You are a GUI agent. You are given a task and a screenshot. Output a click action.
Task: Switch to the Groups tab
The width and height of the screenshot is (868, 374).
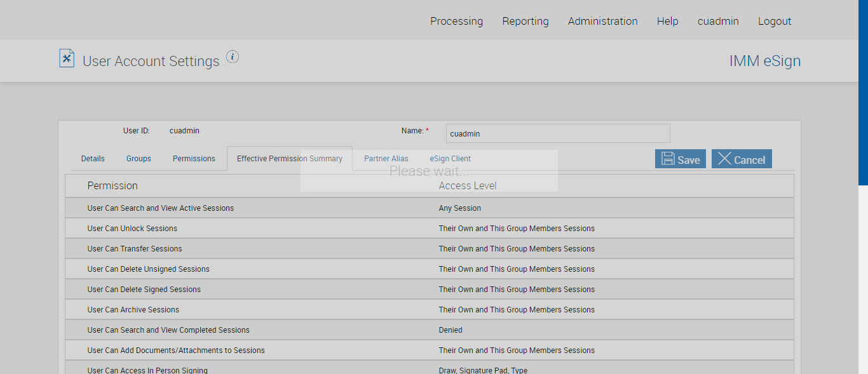point(139,159)
